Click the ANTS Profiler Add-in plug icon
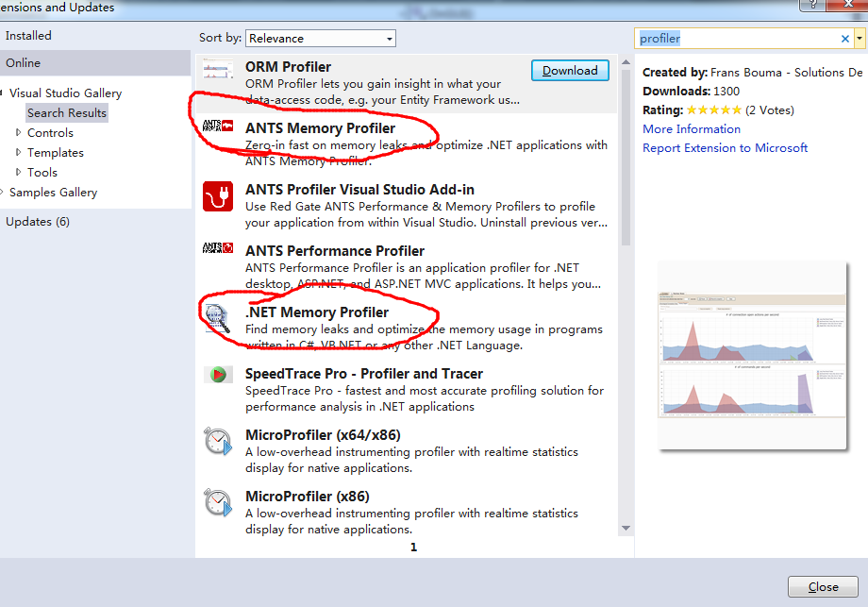The width and height of the screenshot is (868, 607). point(218,196)
